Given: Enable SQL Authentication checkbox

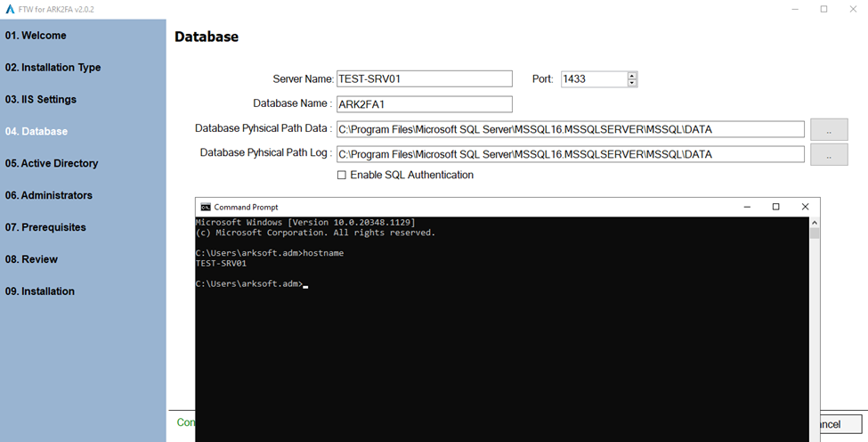Looking at the screenshot, I should 342,176.
